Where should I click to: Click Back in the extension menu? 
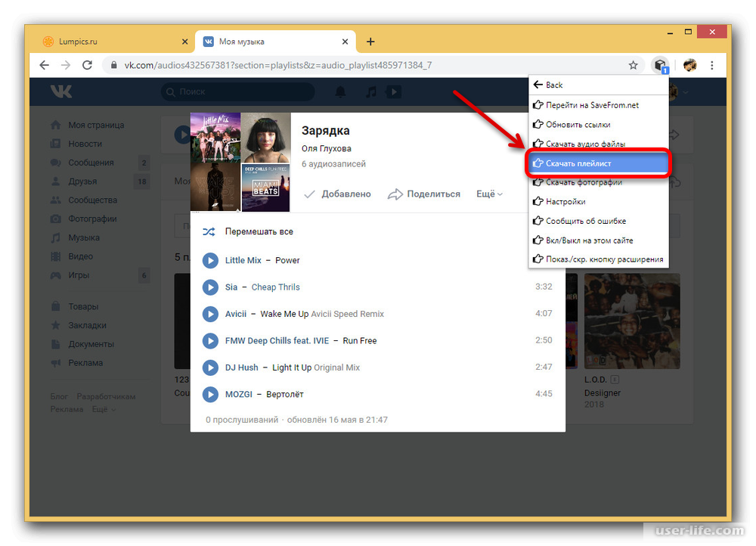[x=598, y=85]
